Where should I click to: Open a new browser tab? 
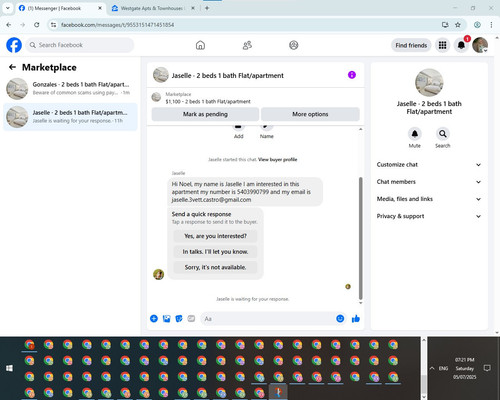[x=207, y=8]
